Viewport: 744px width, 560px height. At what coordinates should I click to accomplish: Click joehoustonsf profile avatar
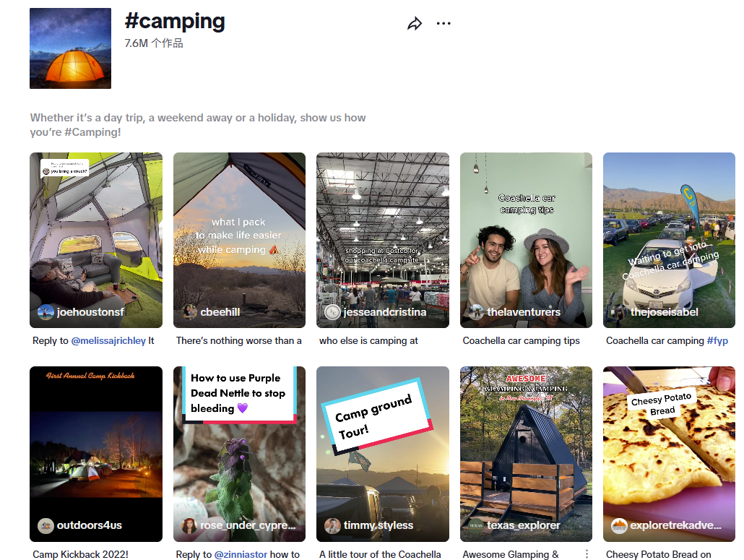click(x=46, y=312)
